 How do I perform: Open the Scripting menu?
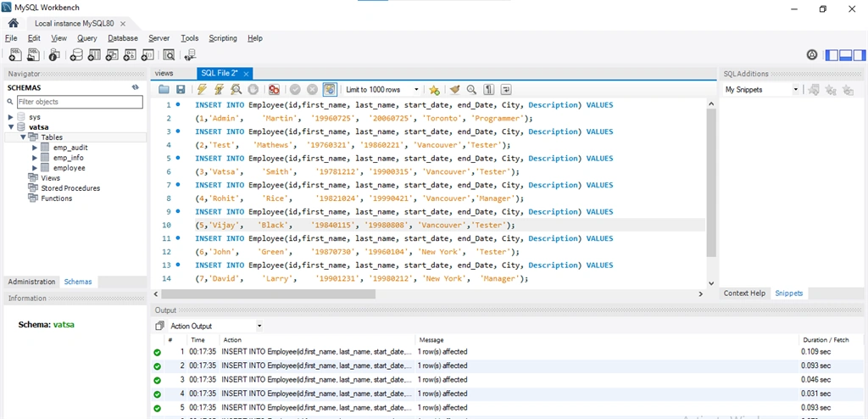coord(223,38)
